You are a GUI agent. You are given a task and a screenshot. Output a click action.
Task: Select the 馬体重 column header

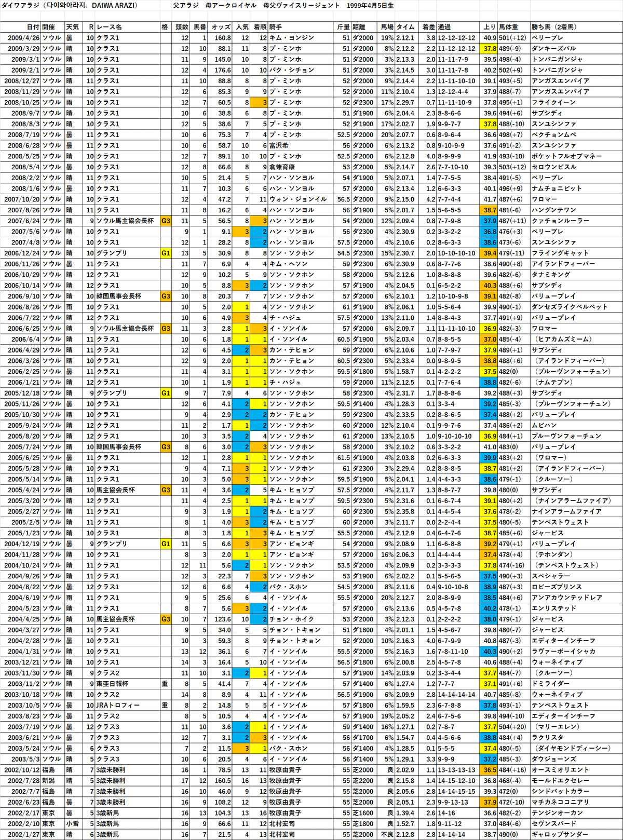point(509,27)
